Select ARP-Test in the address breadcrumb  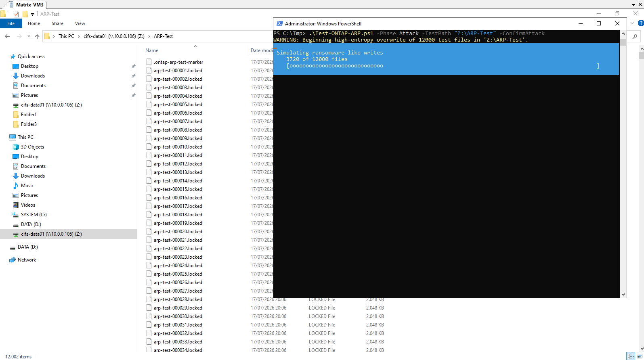pyautogui.click(x=163, y=36)
